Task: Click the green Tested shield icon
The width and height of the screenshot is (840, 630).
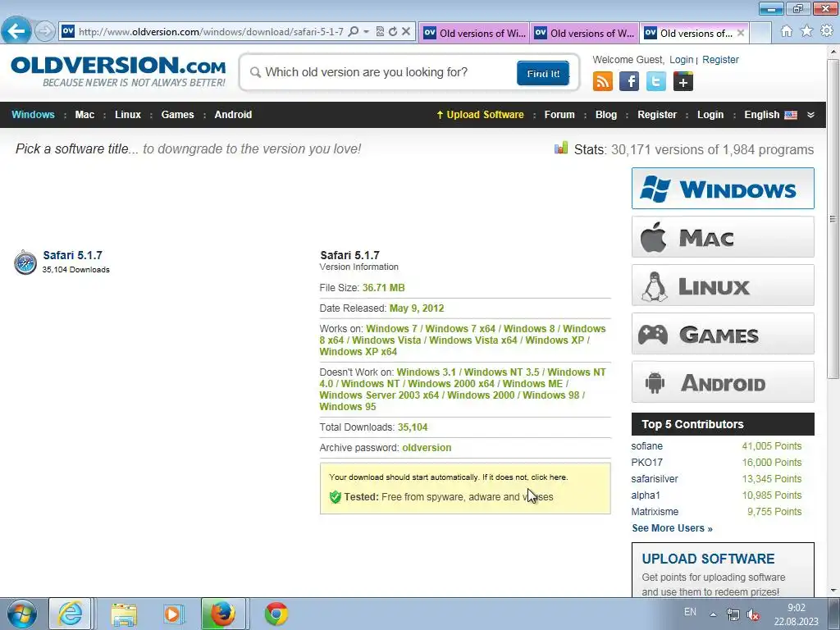Action: pos(336,497)
